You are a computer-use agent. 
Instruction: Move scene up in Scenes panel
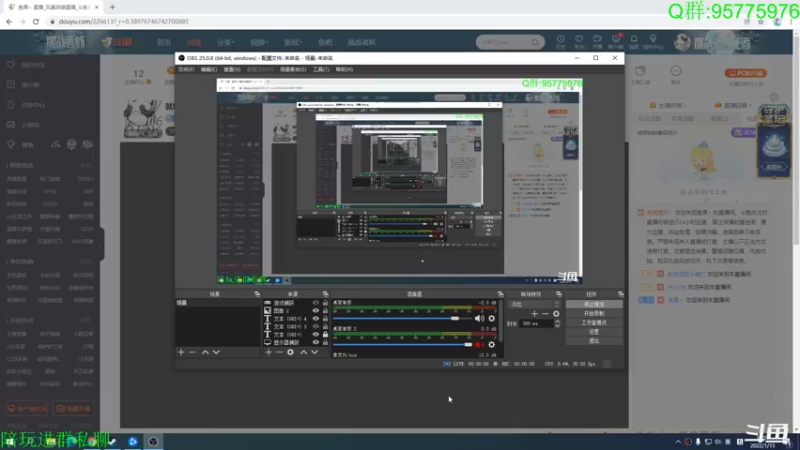[205, 352]
